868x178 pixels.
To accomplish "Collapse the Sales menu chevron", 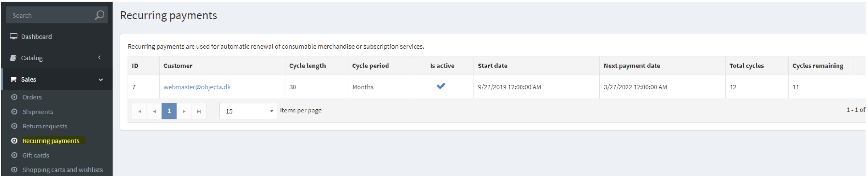I will tap(100, 80).
